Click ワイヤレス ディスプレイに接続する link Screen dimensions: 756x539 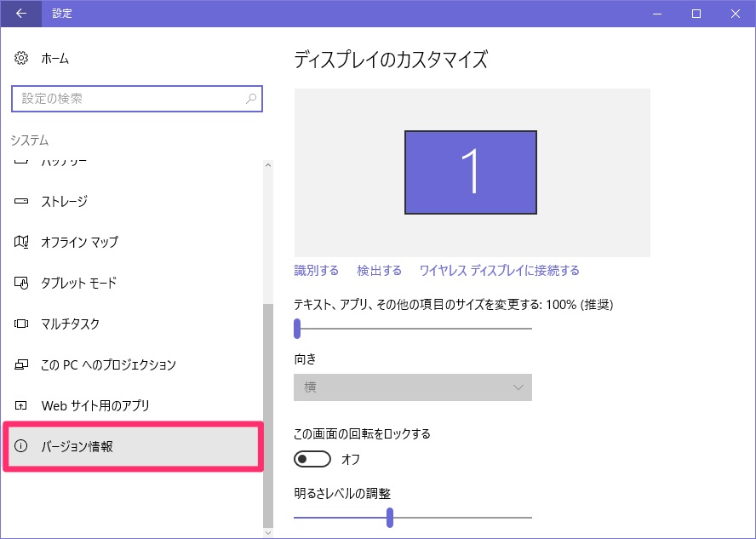[x=500, y=271]
